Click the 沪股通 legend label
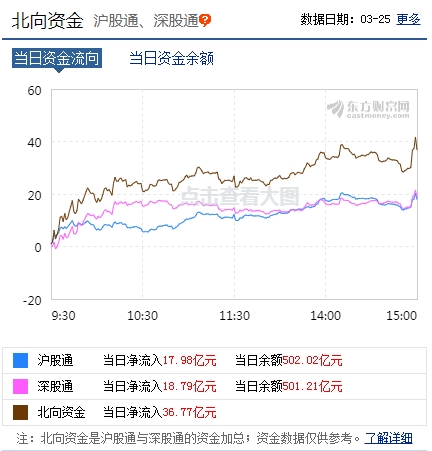Screen dimensions: 432x451 [55, 360]
